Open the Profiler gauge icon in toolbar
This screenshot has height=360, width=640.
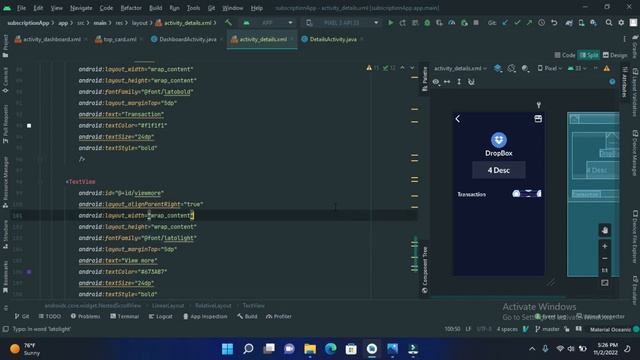[x=452, y=23]
